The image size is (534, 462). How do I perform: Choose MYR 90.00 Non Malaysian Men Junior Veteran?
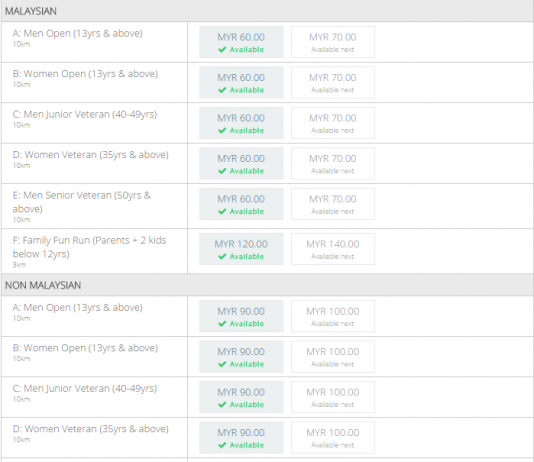(x=241, y=397)
